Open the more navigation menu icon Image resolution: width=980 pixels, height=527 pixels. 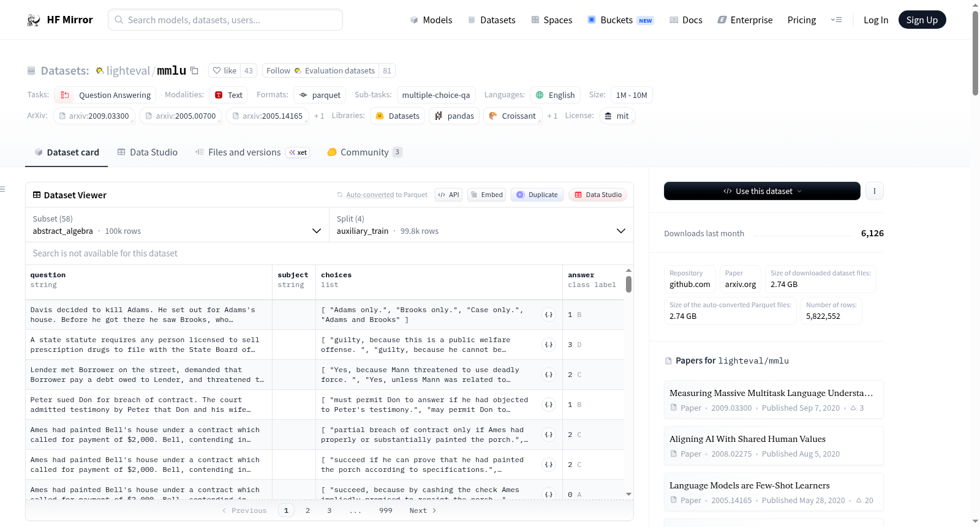click(x=836, y=20)
